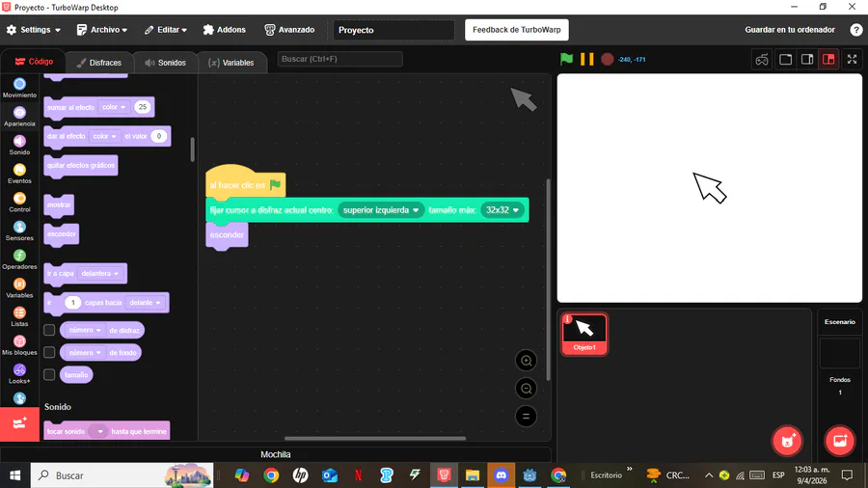Select the Sensores block category

[19, 230]
